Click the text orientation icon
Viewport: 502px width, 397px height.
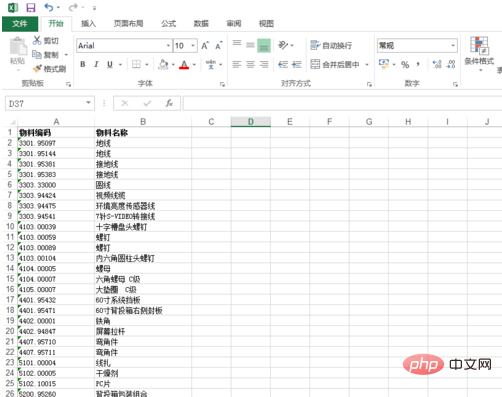[x=283, y=45]
